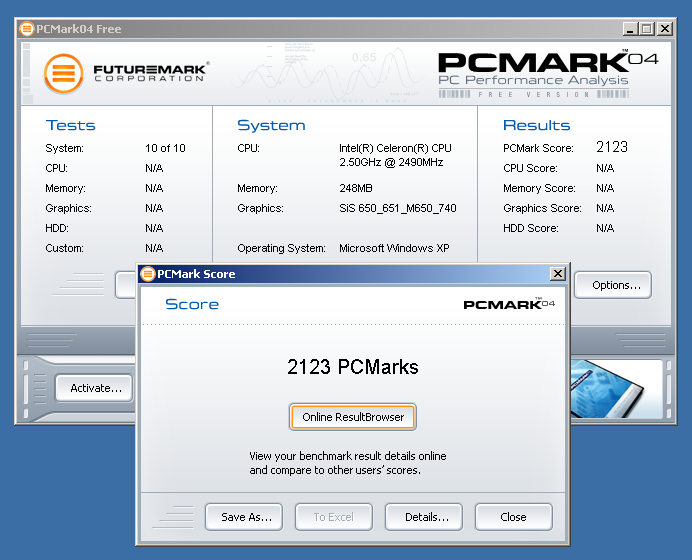Open the Options... button in main window
692x560 pixels.
coord(613,285)
